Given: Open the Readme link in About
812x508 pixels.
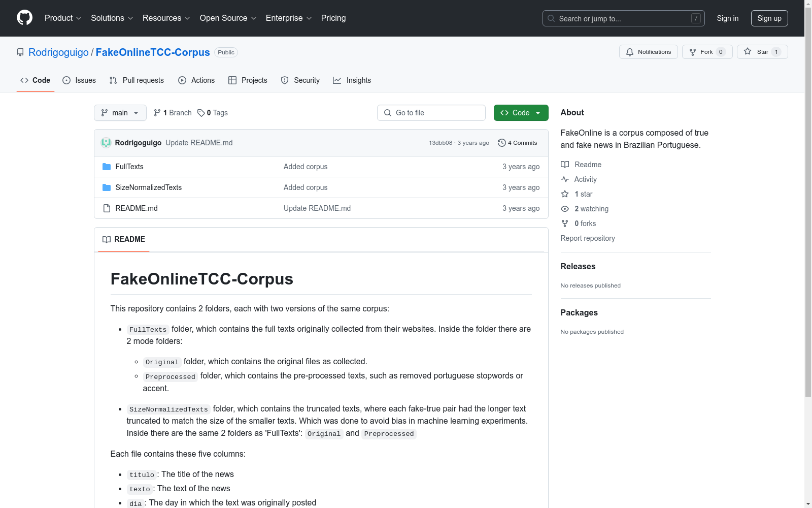Looking at the screenshot, I should [x=581, y=165].
